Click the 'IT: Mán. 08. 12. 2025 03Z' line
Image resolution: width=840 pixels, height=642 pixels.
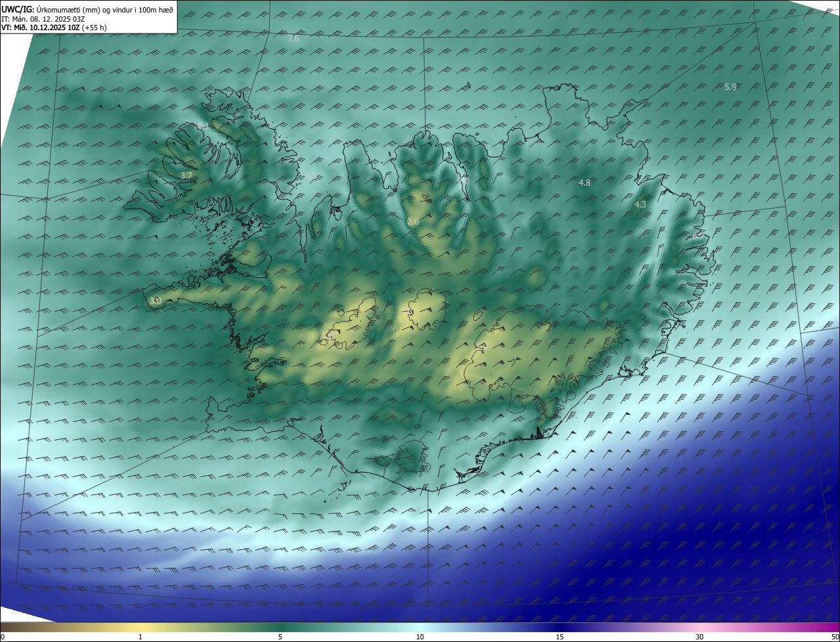click(43, 19)
